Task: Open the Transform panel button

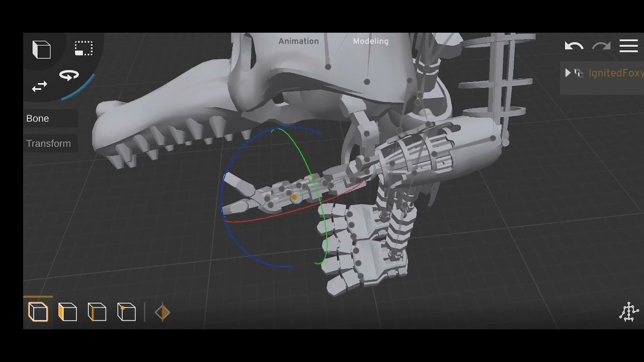Action: pos(51,143)
